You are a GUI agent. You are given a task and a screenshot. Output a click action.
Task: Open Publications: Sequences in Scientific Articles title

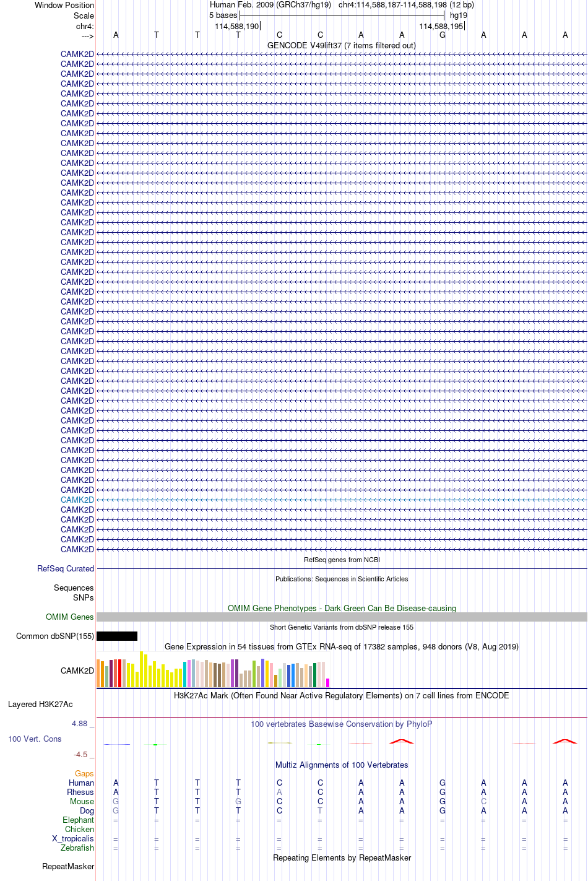click(x=342, y=579)
